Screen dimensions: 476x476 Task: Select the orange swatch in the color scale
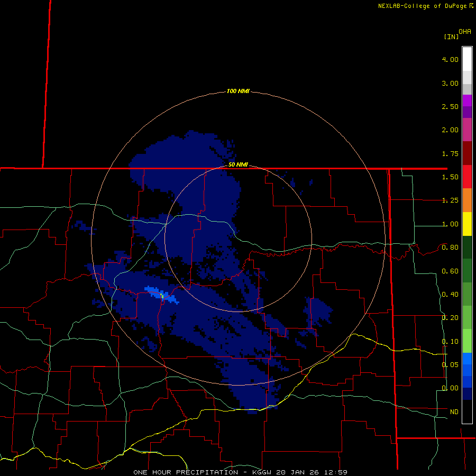(467, 200)
